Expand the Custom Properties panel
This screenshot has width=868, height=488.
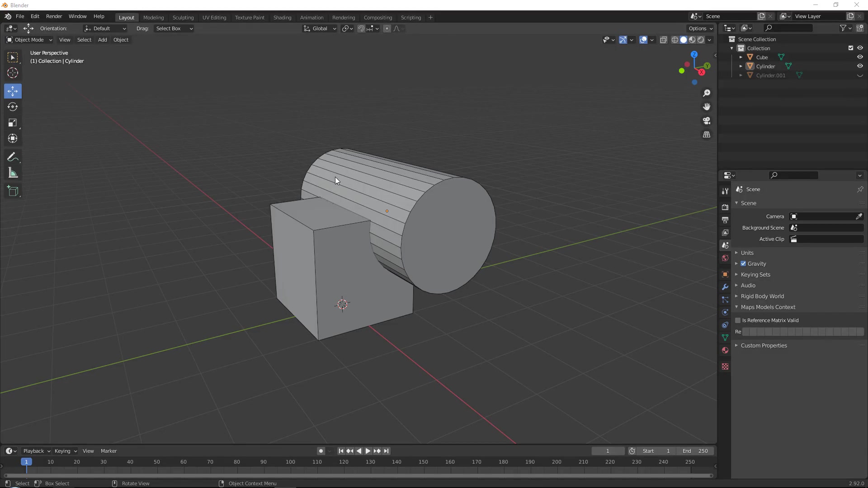(x=764, y=346)
